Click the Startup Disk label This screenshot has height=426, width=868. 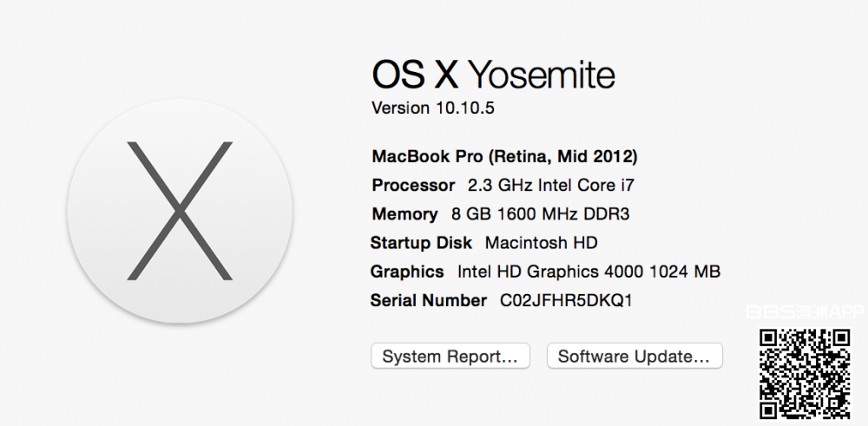coord(421,243)
